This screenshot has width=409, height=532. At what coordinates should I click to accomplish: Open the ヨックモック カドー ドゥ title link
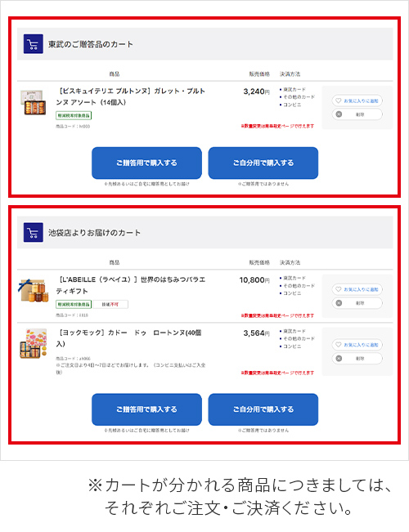[x=129, y=338]
